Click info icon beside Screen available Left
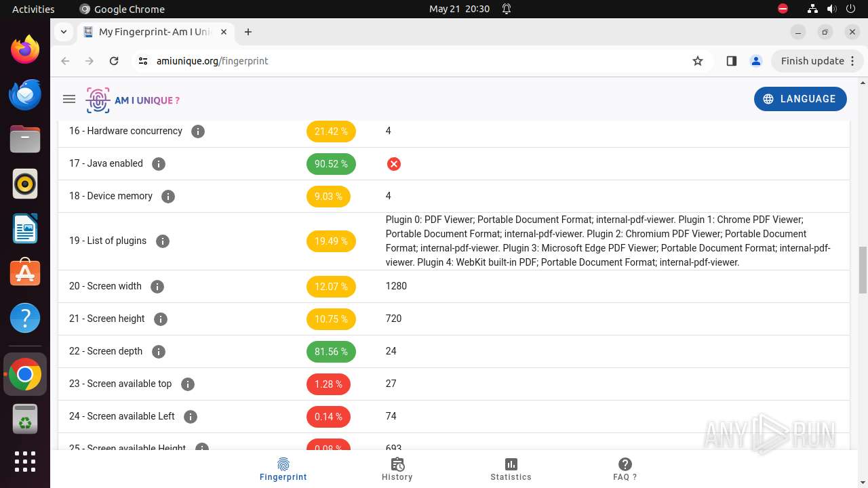 (191, 417)
